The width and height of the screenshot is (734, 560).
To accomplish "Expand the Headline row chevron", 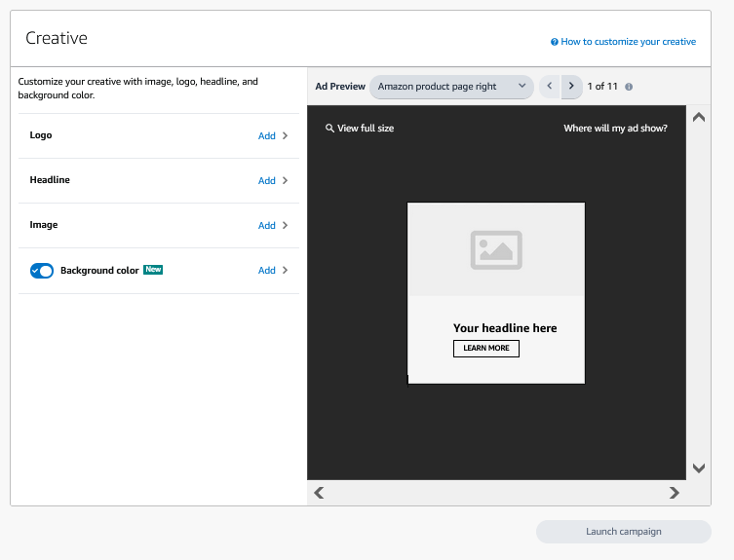I will (286, 181).
